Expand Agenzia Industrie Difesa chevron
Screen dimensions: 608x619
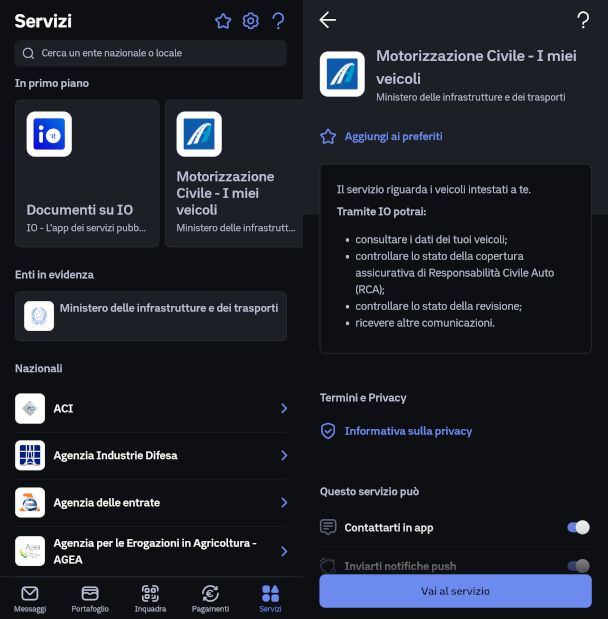click(x=284, y=455)
